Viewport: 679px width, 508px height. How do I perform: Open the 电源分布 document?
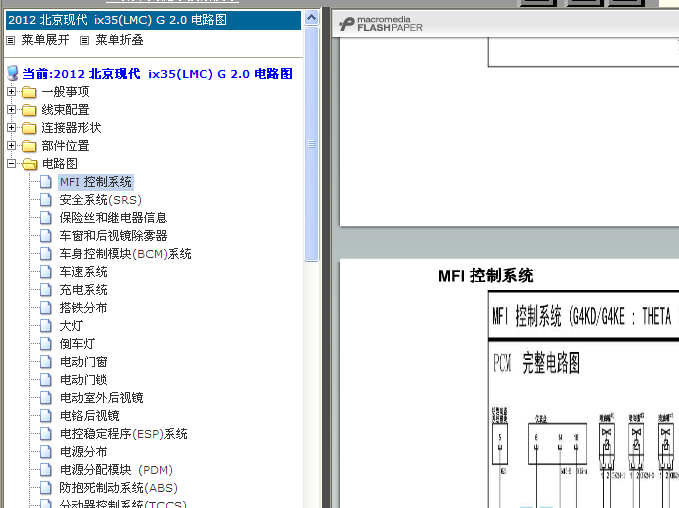click(x=84, y=452)
